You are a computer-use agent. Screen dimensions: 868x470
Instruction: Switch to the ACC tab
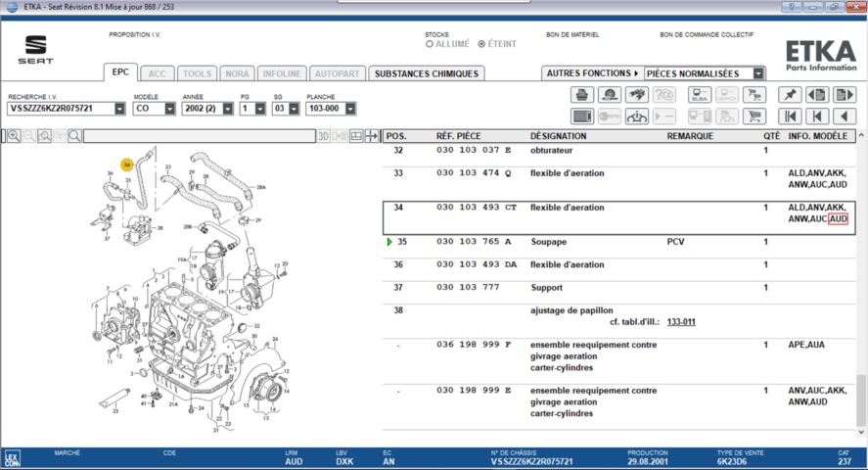[157, 73]
